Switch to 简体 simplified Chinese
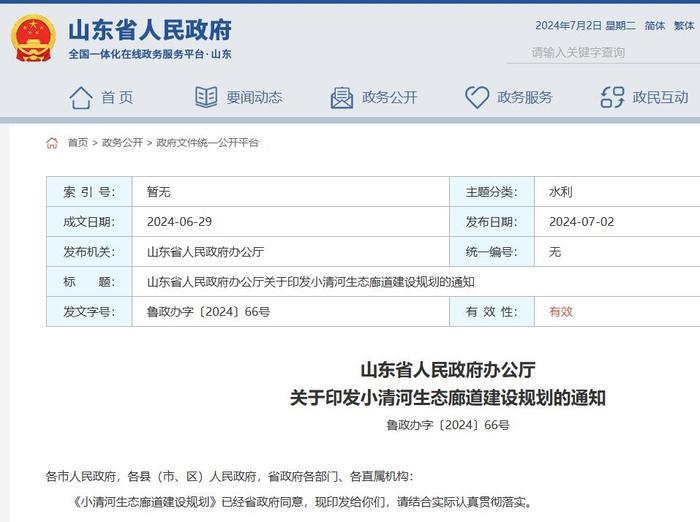This screenshot has width=700, height=522. (x=654, y=26)
